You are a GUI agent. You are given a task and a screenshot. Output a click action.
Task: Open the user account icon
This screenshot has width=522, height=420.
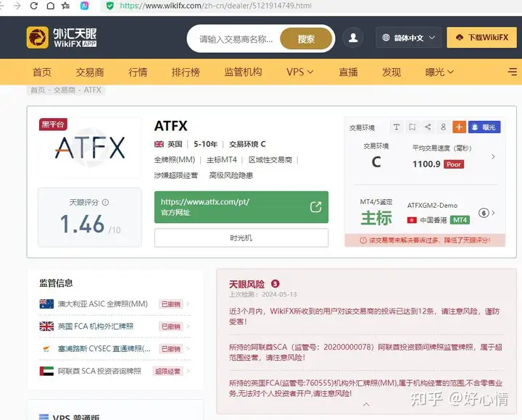[353, 38]
